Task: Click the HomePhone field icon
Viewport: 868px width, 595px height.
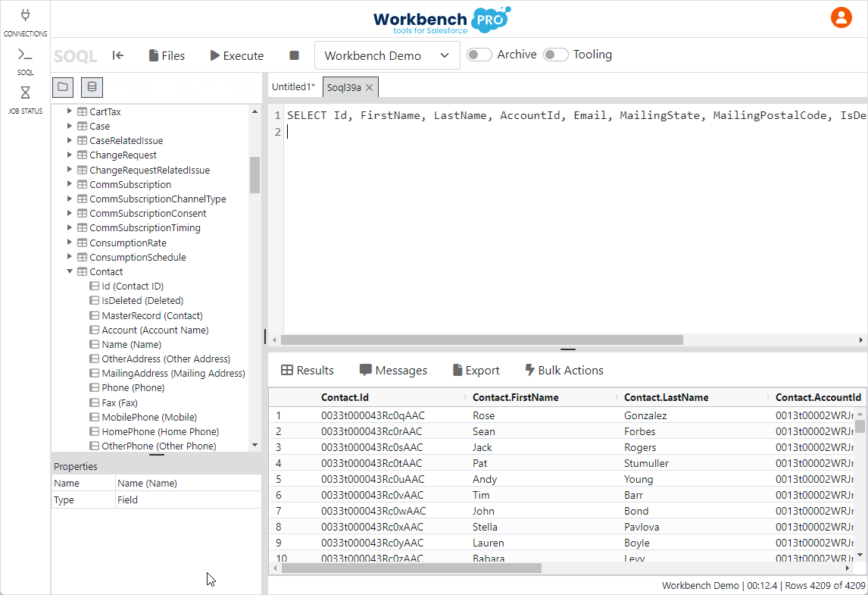Action: coord(94,431)
